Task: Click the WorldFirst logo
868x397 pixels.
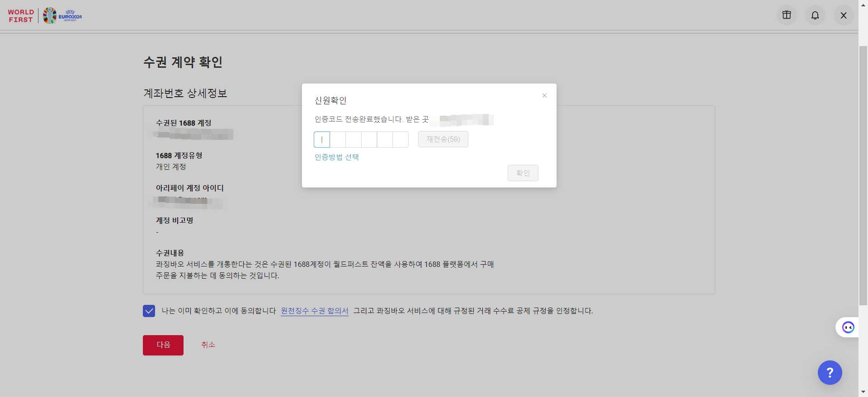Action: tap(21, 16)
